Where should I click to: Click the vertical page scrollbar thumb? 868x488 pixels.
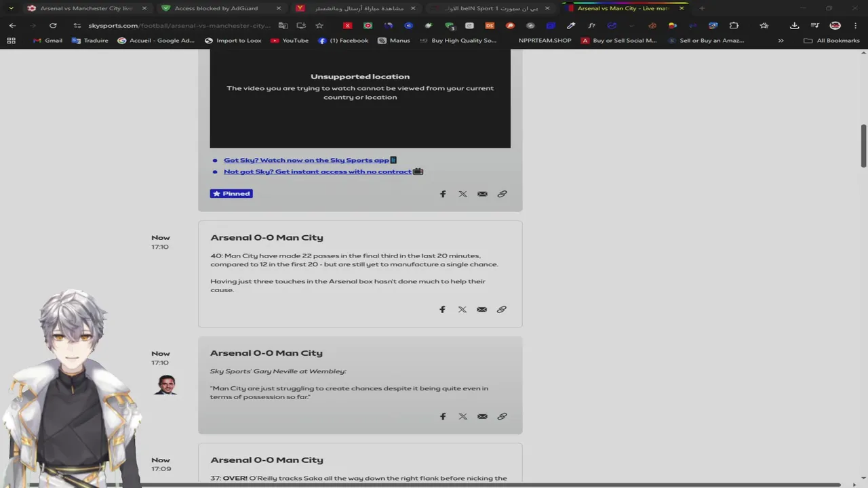click(863, 146)
